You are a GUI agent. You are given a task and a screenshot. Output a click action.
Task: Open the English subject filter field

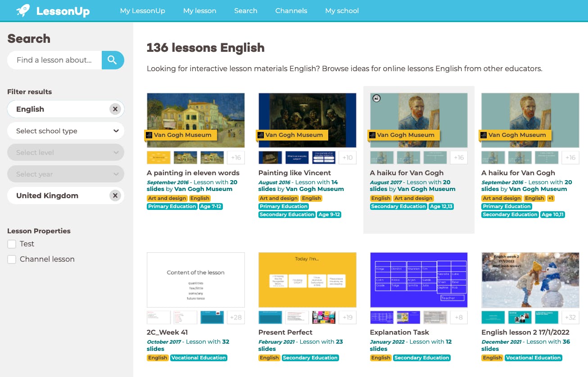pyautogui.click(x=66, y=109)
